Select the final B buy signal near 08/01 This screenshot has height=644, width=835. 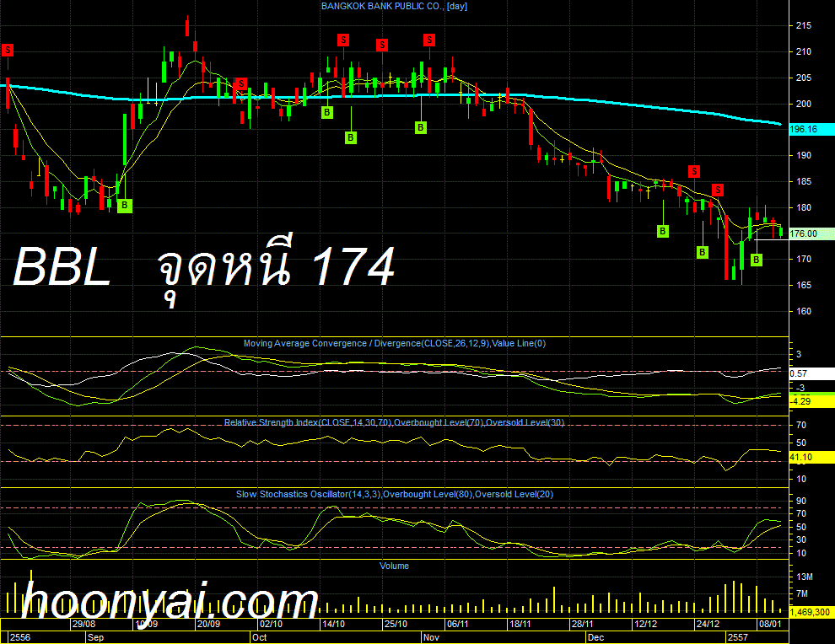[757, 260]
